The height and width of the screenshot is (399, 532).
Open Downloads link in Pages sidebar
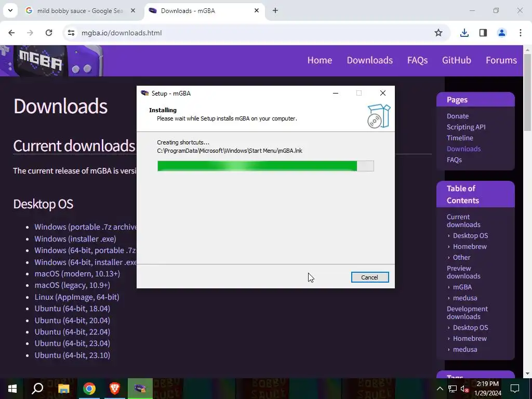pyautogui.click(x=463, y=149)
